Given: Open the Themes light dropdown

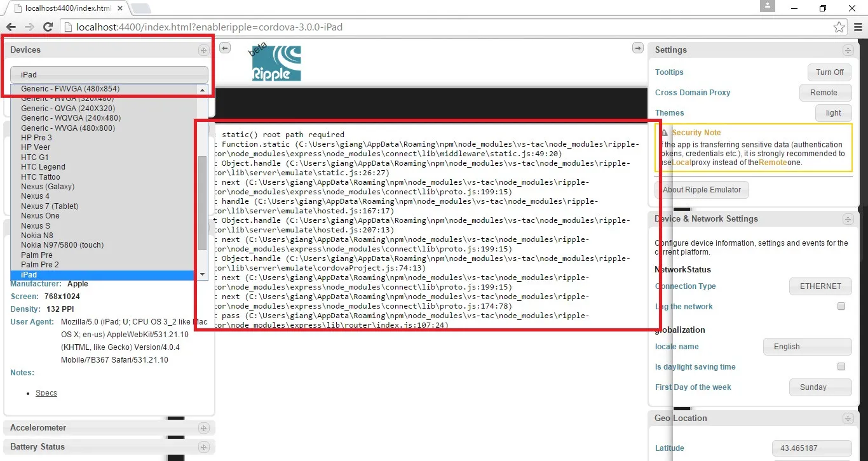Looking at the screenshot, I should 834,113.
